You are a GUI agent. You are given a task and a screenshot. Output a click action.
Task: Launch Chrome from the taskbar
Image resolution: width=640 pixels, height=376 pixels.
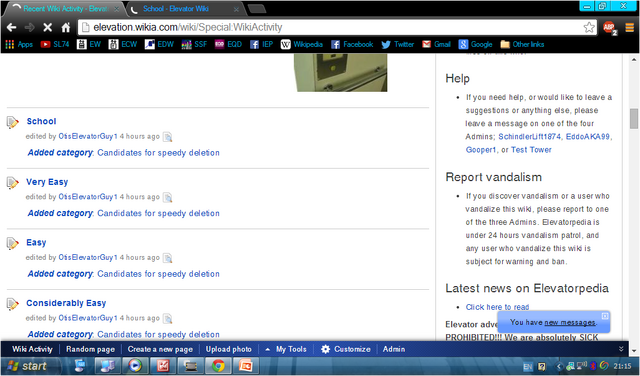218,366
